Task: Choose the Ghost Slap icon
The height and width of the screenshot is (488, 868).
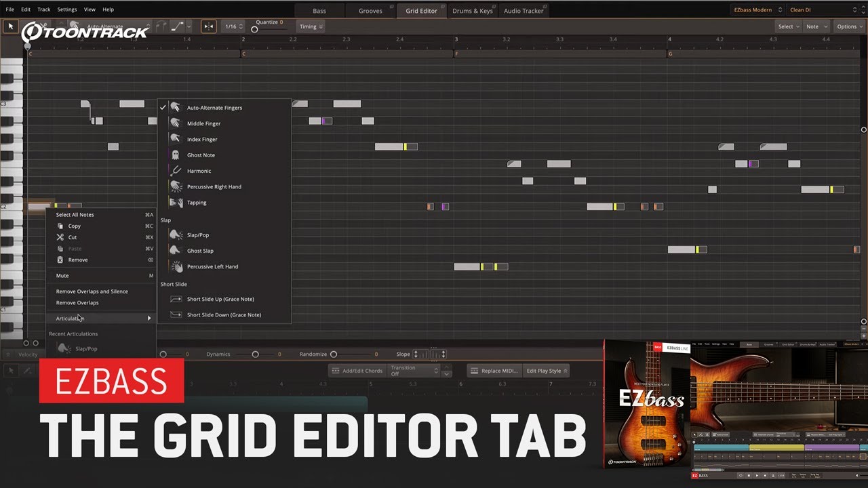Action: [x=175, y=251]
